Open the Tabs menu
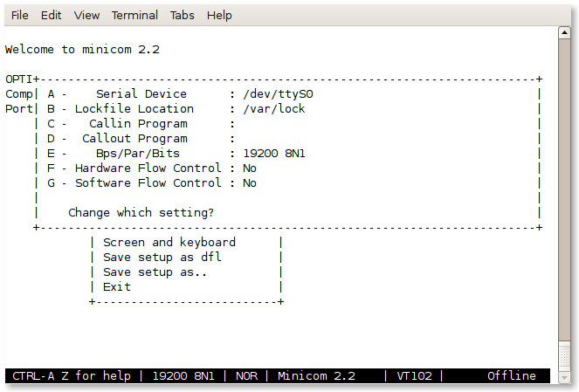Screen dimensions: 579x392 (182, 15)
